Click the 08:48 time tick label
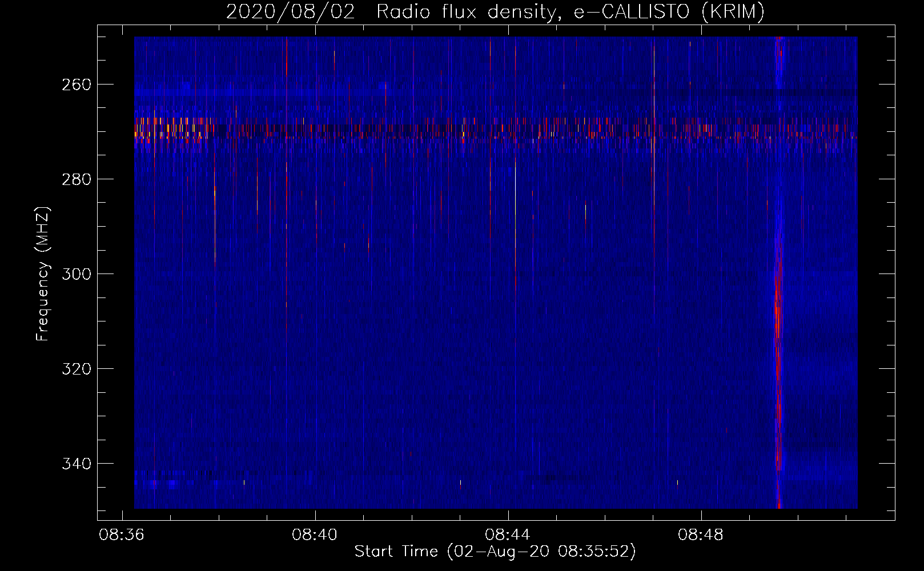The width and height of the screenshot is (924, 571). (701, 535)
